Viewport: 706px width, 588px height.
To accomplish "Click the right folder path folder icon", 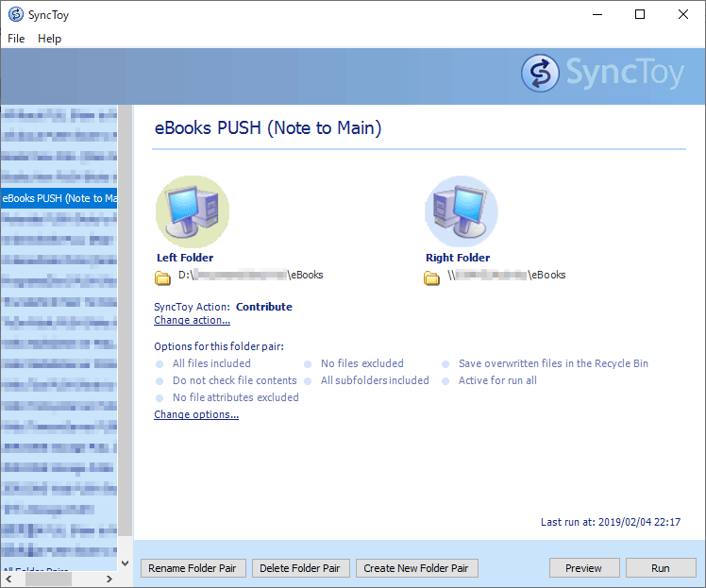I will point(431,277).
